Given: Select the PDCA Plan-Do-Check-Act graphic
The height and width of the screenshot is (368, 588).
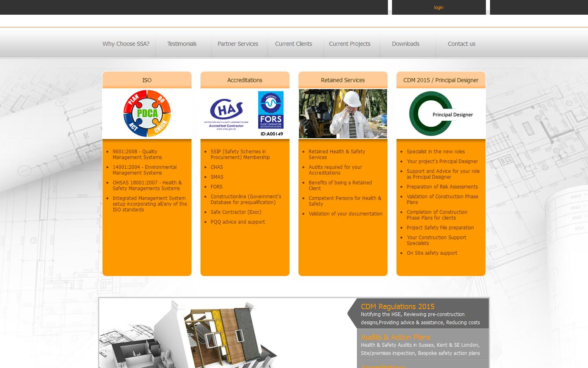Looking at the screenshot, I should tap(147, 113).
